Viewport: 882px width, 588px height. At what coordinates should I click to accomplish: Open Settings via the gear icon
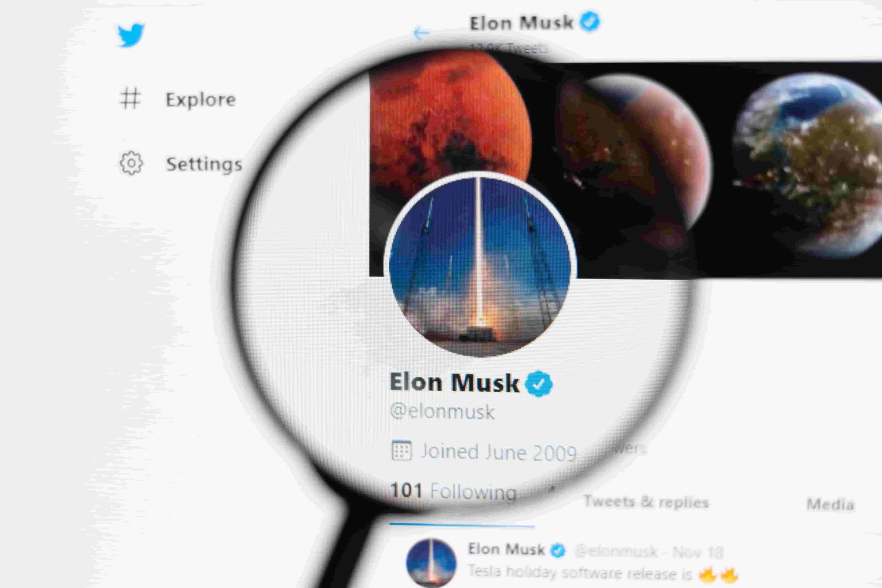point(131,163)
